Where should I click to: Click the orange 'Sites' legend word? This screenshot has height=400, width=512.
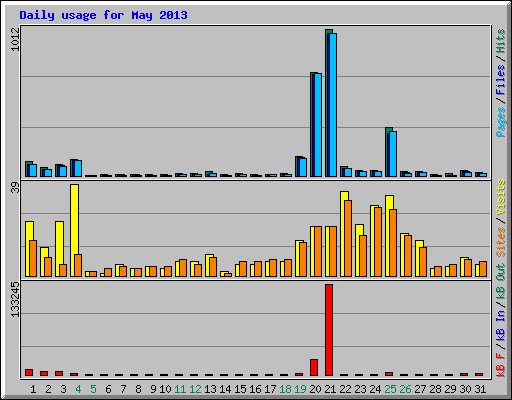click(x=500, y=242)
